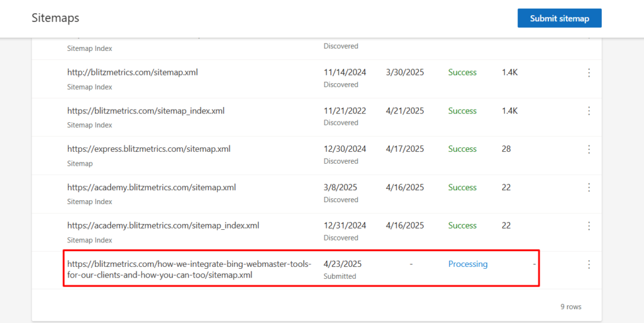This screenshot has width=644, height=323.
Task: Click the 12/30/2024 discovered date
Action: pos(345,149)
